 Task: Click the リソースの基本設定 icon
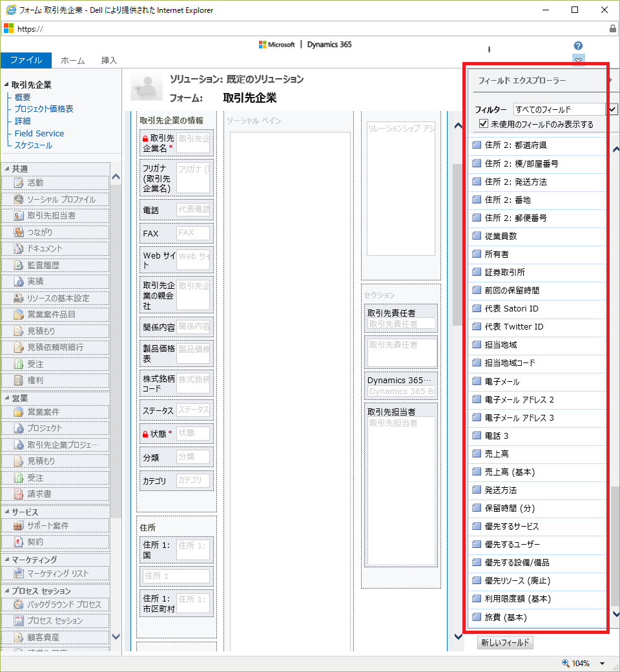tap(19, 298)
